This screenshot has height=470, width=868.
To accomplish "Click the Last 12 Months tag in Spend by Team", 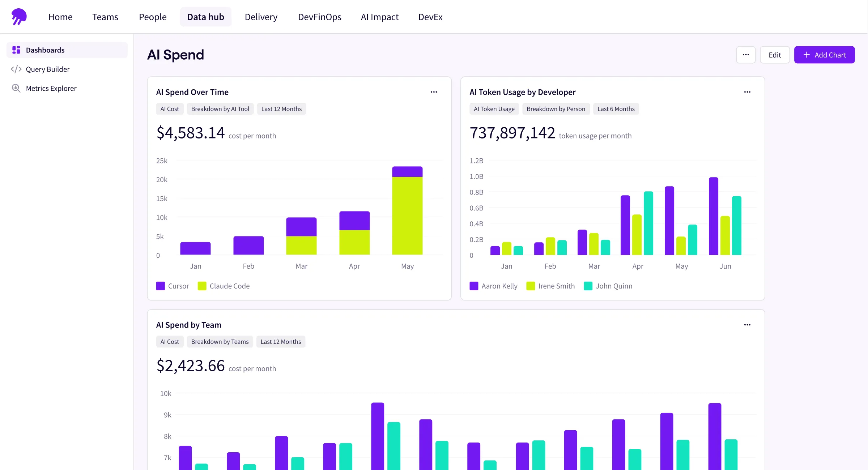I will coord(281,342).
